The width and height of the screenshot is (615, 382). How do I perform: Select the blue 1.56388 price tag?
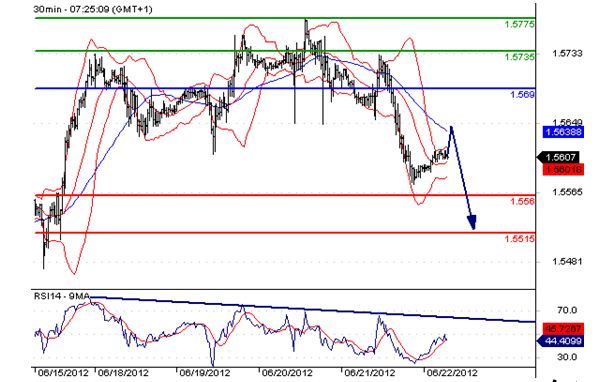[563, 132]
